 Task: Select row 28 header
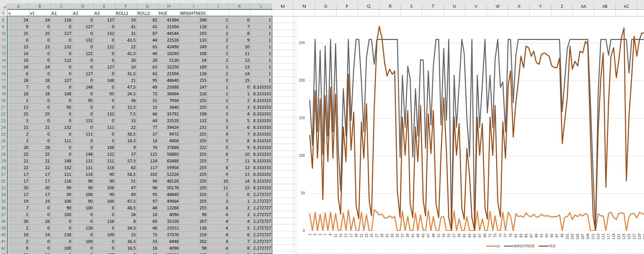(3, 154)
